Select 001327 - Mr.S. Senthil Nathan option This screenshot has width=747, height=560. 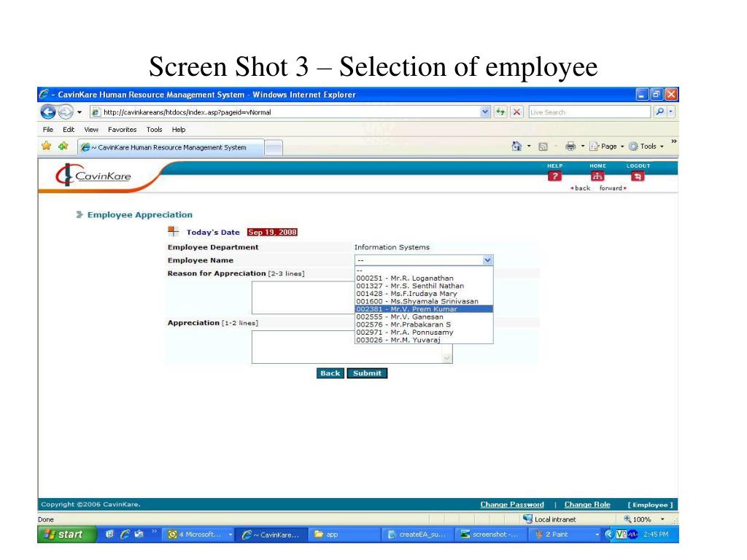pyautogui.click(x=424, y=286)
